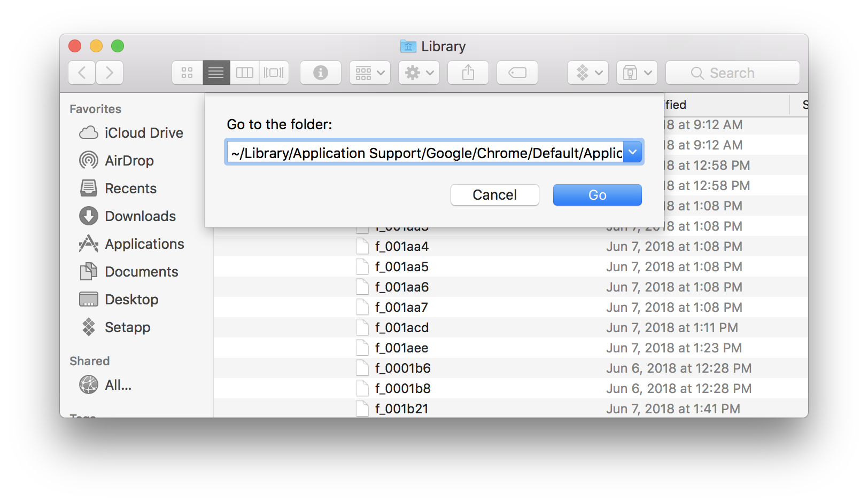
Task: Open the Setapp folder in the sidebar
Action: tap(127, 327)
